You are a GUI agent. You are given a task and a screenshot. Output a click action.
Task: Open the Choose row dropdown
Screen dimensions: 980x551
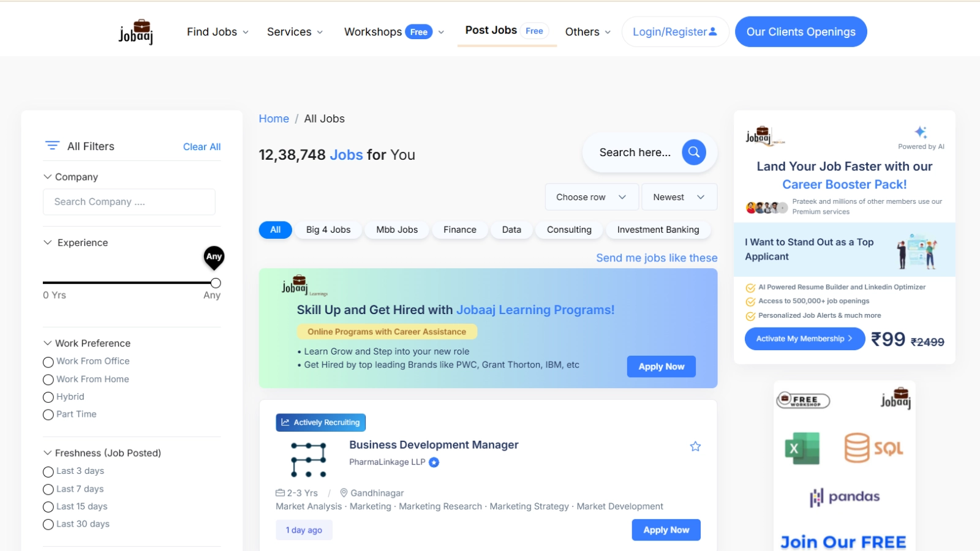pyautogui.click(x=591, y=197)
